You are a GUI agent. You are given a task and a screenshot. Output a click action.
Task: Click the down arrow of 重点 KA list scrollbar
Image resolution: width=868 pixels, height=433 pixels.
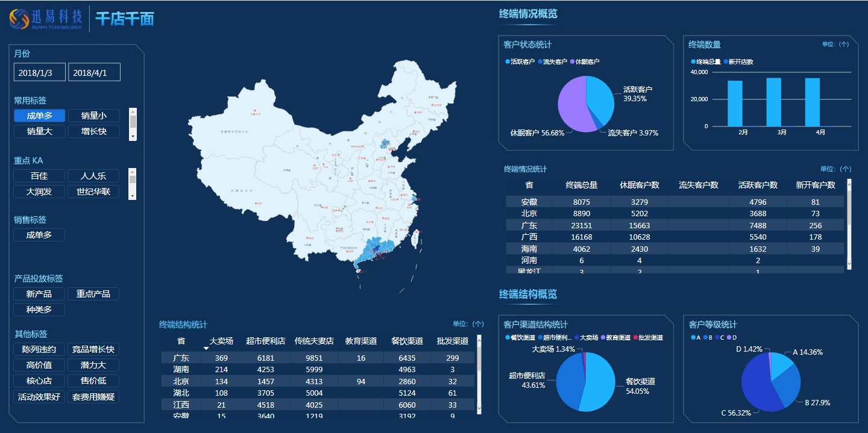point(133,196)
